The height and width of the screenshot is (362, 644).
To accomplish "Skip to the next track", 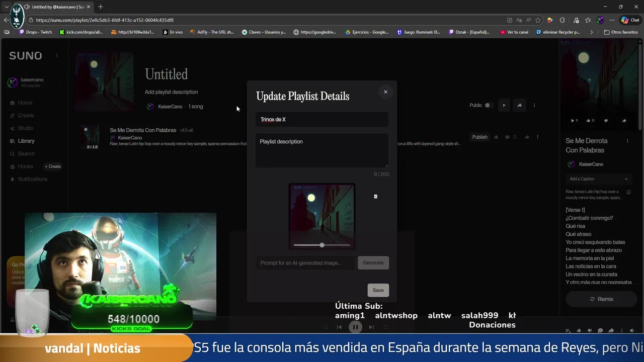I will click(371, 327).
